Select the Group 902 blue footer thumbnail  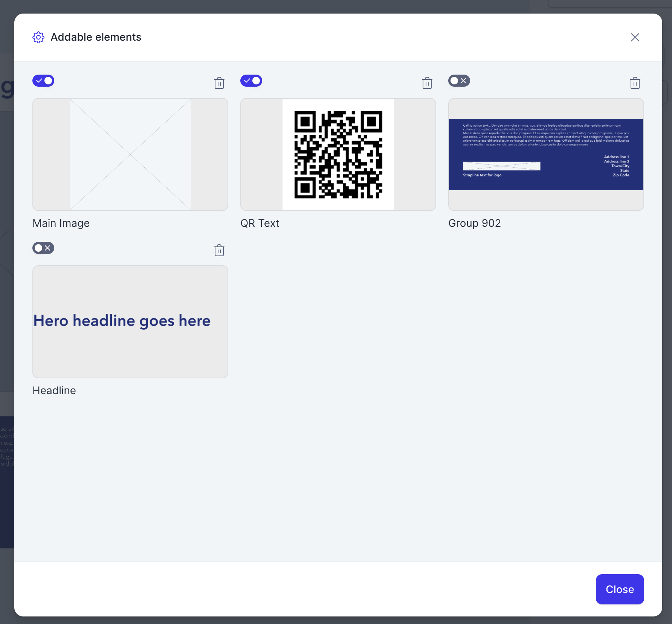546,154
